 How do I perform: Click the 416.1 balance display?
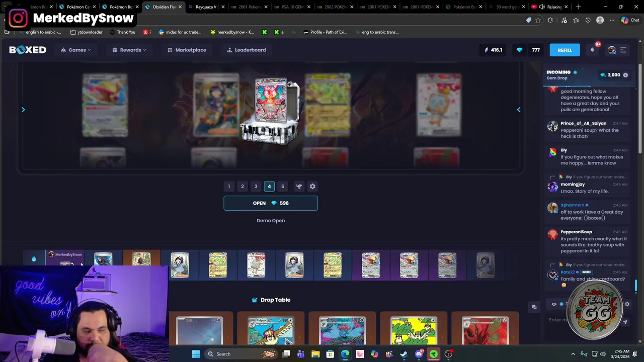(x=493, y=50)
